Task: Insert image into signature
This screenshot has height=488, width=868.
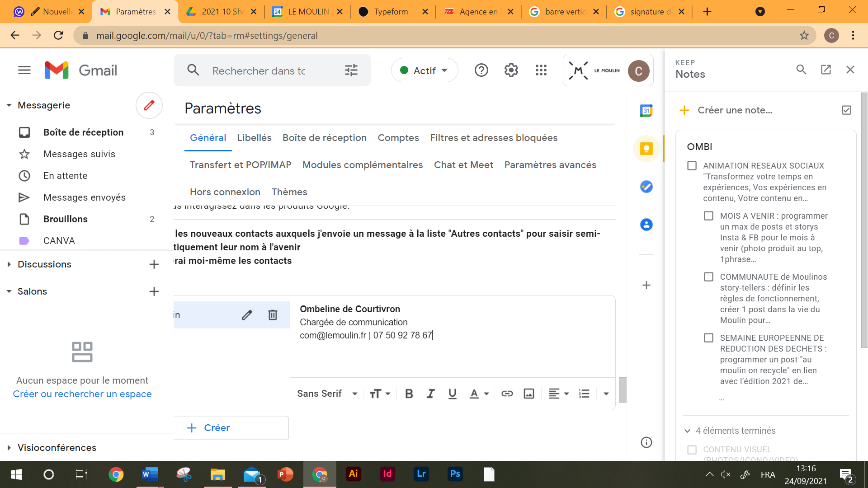Action: [x=528, y=394]
